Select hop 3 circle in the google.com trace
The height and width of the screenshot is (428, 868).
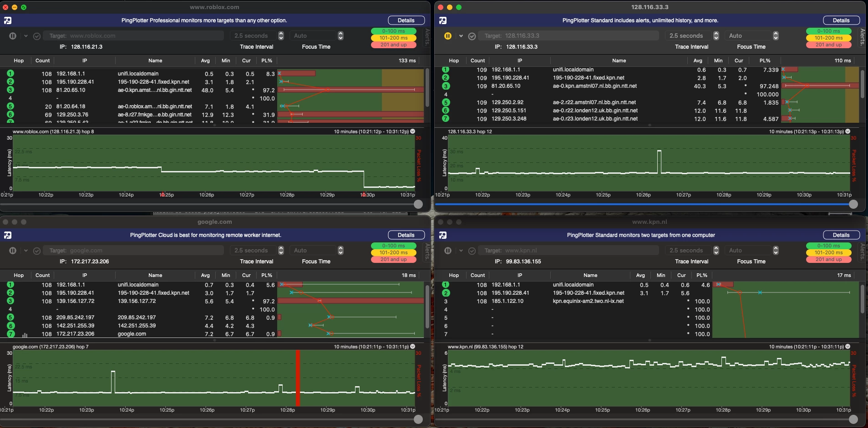point(10,301)
